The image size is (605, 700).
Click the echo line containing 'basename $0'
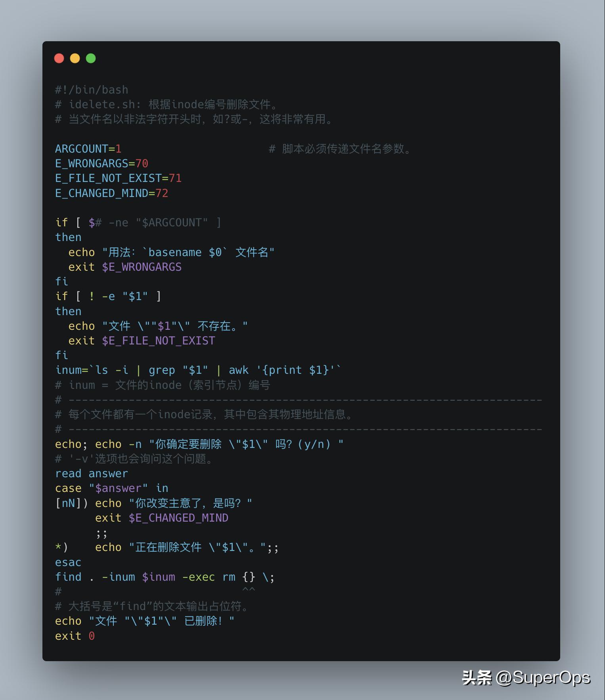(x=172, y=252)
